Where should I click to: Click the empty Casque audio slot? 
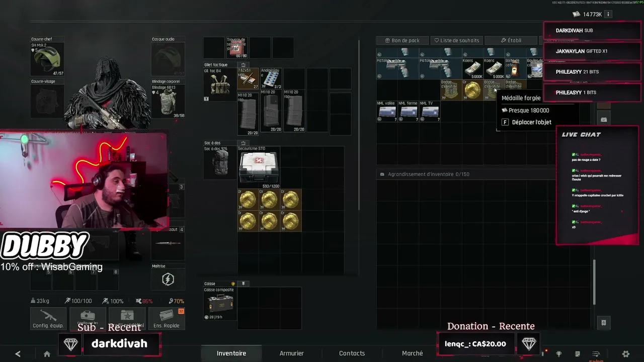tap(168, 59)
